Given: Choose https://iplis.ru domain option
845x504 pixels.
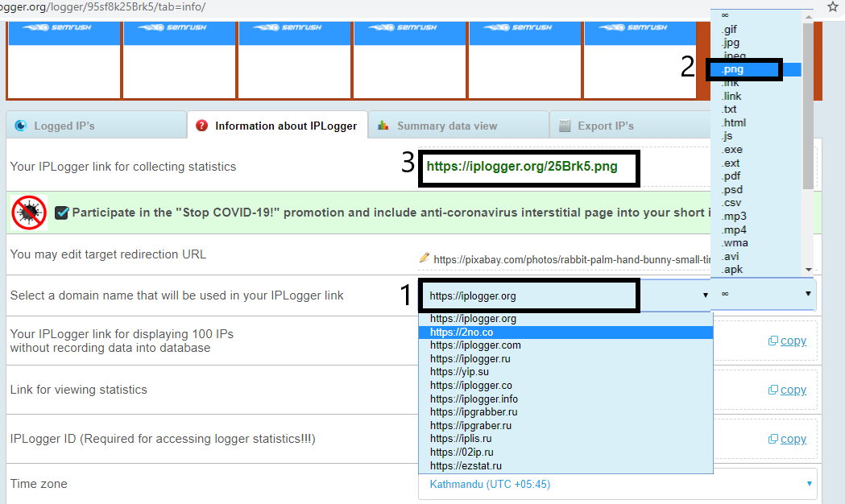Looking at the screenshot, I should pos(565,438).
